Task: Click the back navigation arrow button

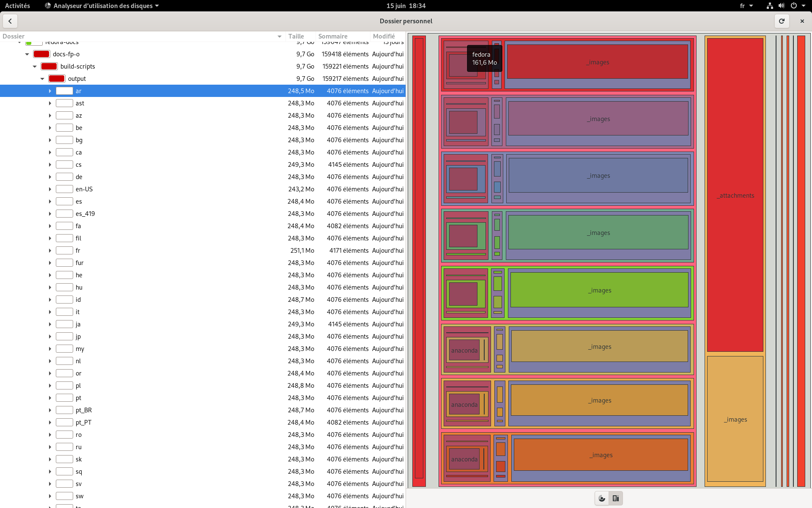Action: 10,21
